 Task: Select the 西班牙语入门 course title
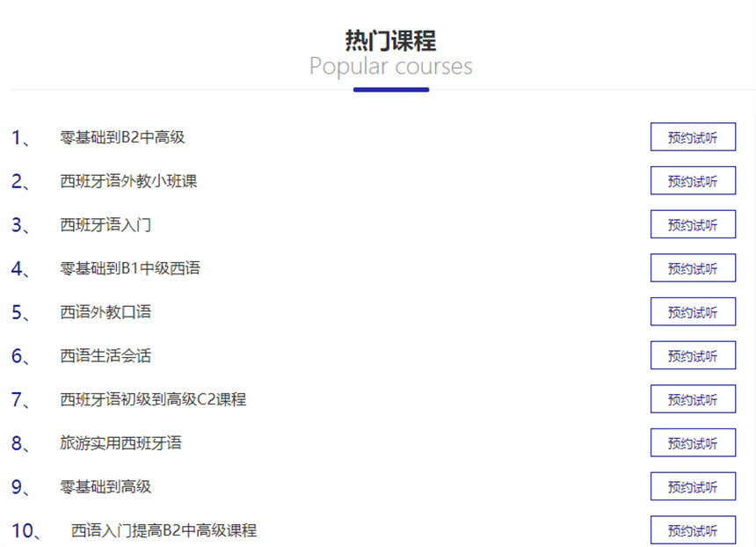(x=105, y=225)
